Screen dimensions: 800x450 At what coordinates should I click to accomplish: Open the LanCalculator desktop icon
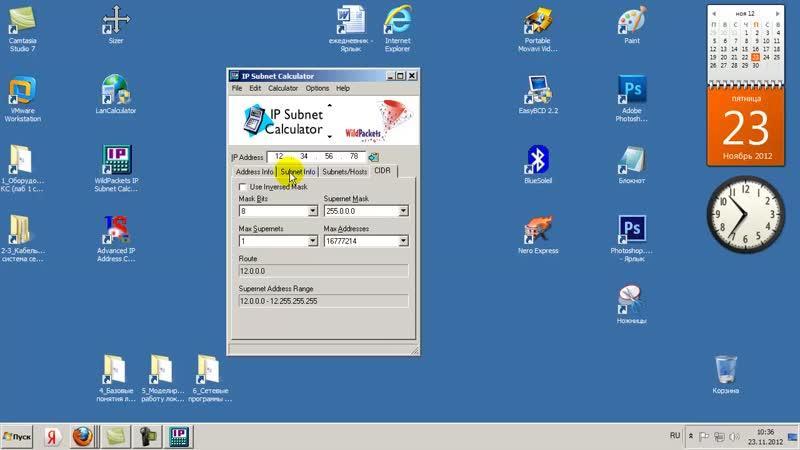point(116,91)
